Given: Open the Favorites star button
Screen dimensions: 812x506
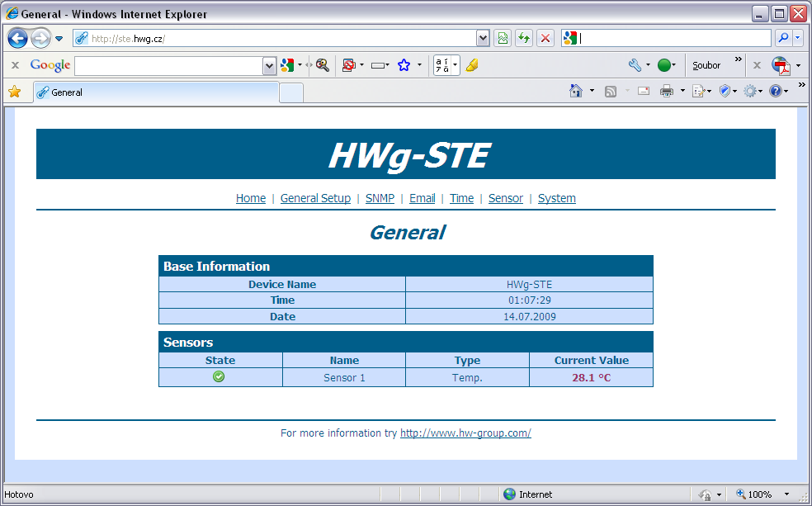Looking at the screenshot, I should point(15,92).
